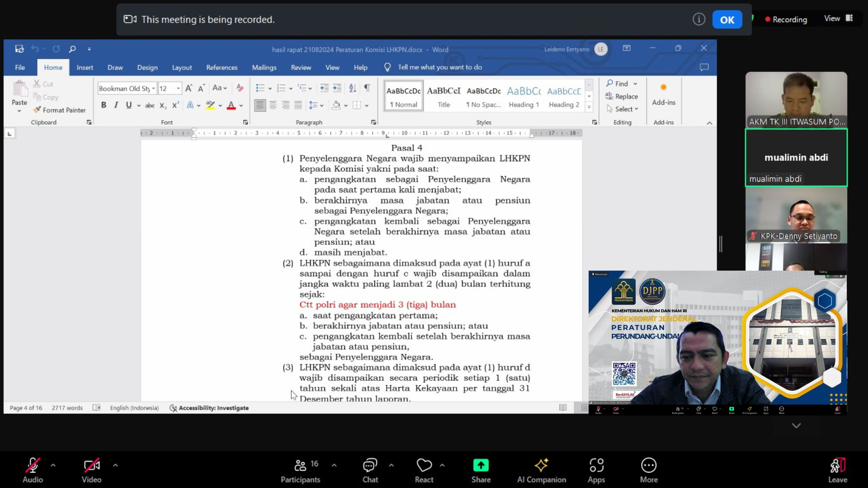Open the Zoom Chat panel
The height and width of the screenshot is (488, 868).
370,470
